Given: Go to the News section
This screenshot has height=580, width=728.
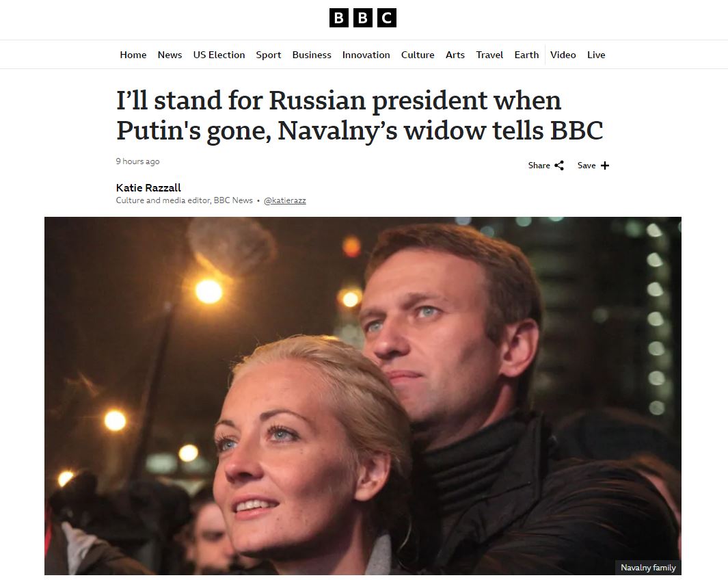Looking at the screenshot, I should point(170,55).
